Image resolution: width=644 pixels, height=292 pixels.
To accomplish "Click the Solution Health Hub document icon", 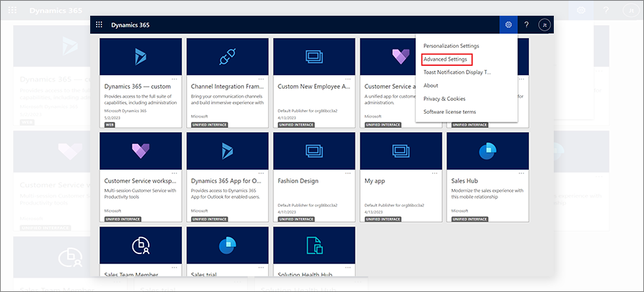I will [314, 245].
